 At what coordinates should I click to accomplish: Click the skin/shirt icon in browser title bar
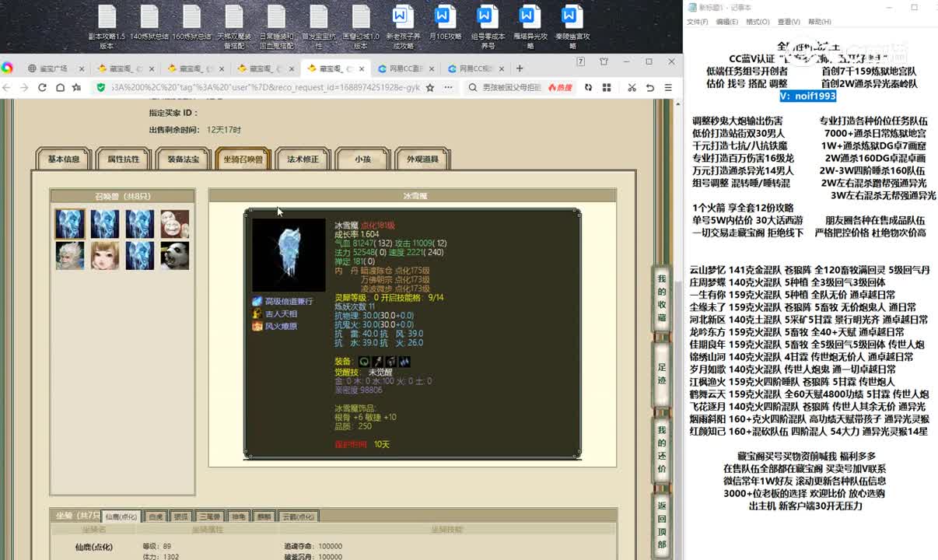pos(604,61)
